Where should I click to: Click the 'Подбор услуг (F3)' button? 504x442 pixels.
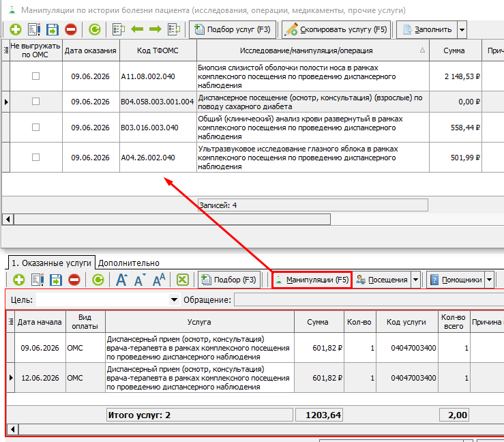pos(233,29)
